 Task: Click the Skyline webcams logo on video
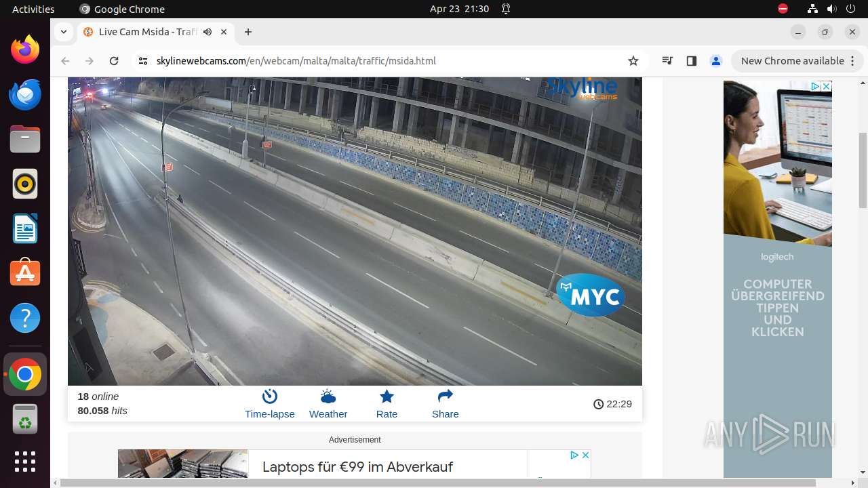coord(582,89)
